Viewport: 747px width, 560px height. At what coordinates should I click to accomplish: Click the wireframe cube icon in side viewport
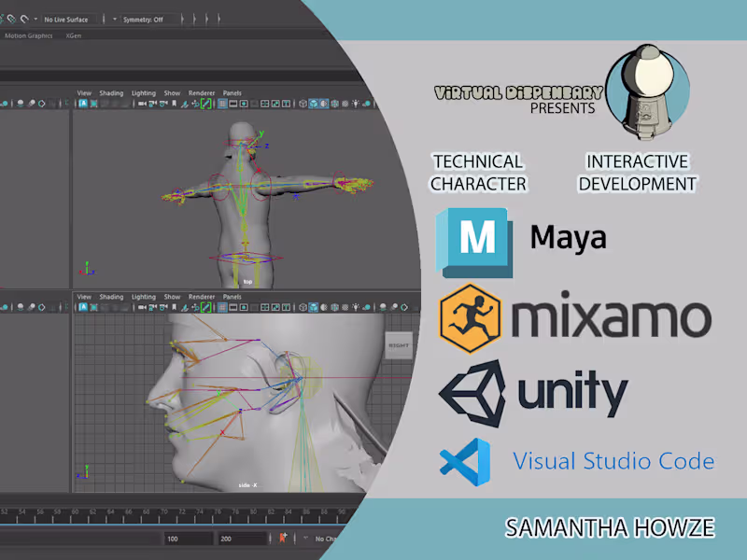(x=303, y=307)
